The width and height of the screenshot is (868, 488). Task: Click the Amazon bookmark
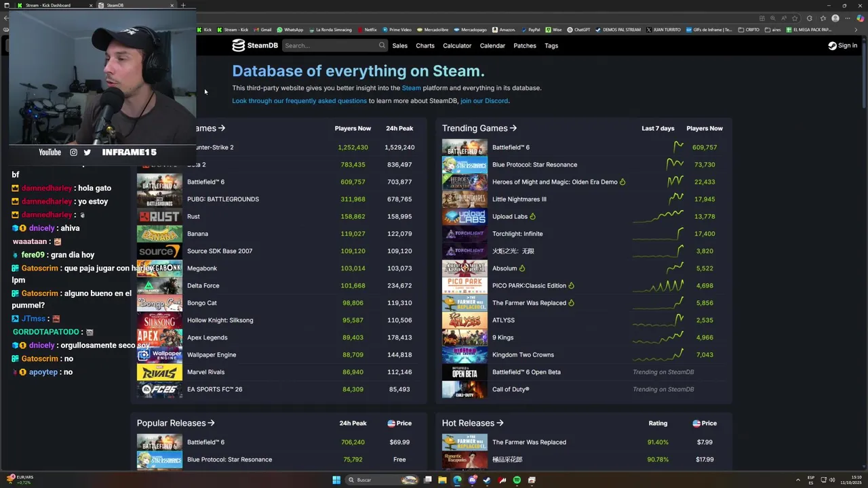click(504, 30)
